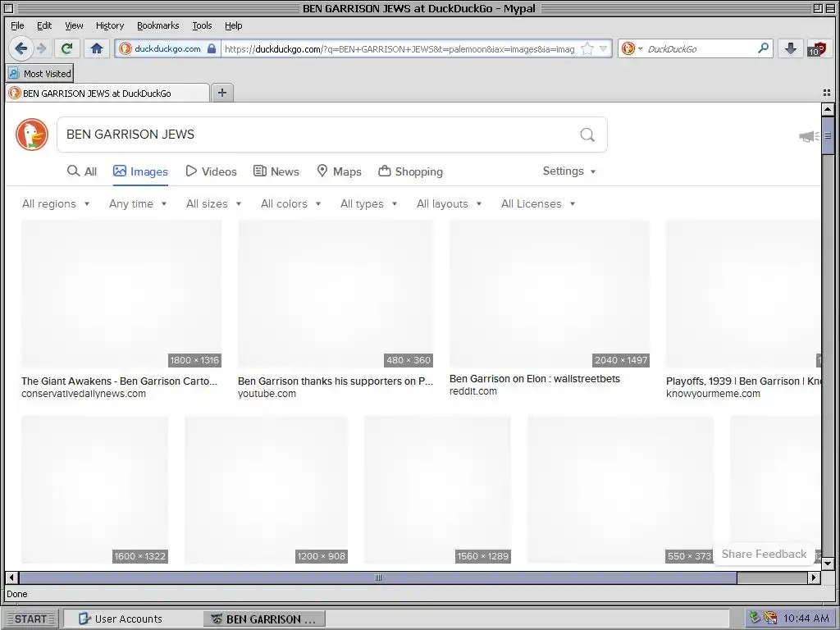
Task: Open the Help menu
Action: [x=233, y=25]
